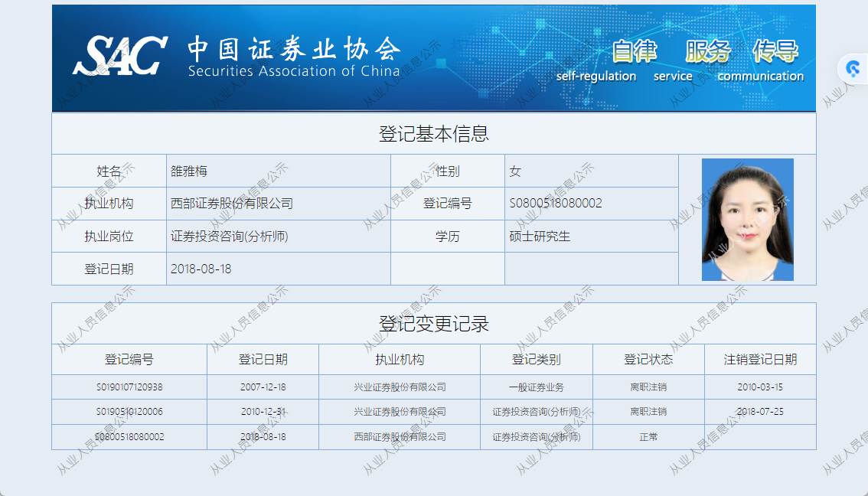Click the 一般证券业务 category cell
Viewport: 868px width, 496px height.
(537, 387)
